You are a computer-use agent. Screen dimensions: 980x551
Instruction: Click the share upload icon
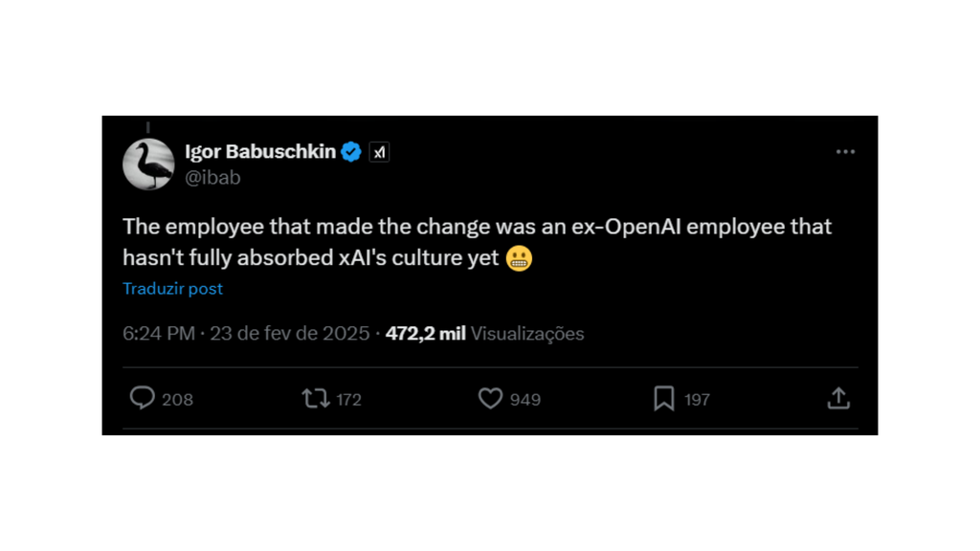point(838,398)
